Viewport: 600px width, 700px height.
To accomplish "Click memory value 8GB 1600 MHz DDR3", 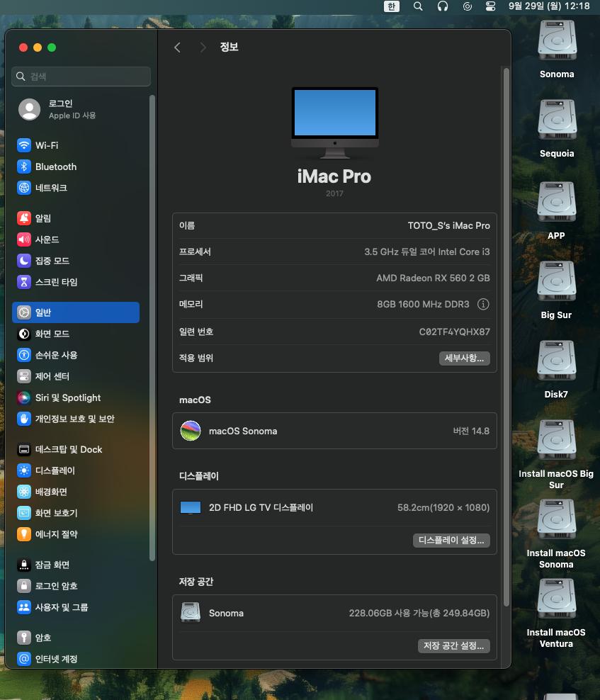I will point(423,304).
